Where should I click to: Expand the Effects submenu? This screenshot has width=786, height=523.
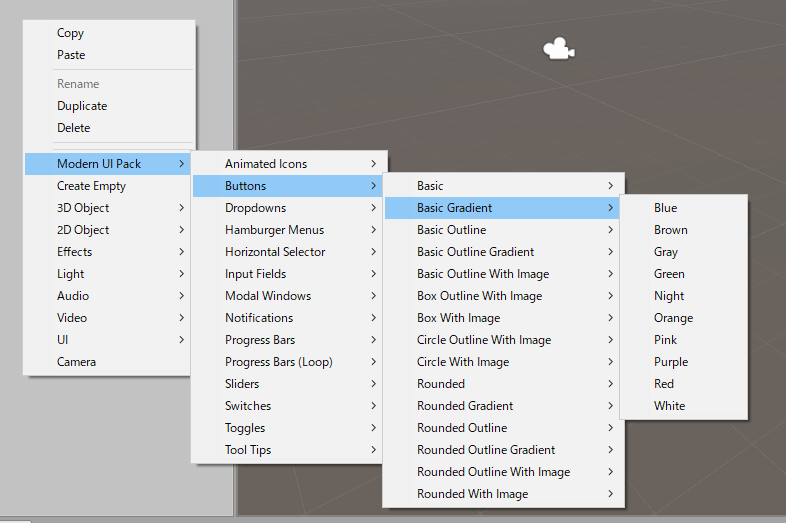tap(109, 252)
